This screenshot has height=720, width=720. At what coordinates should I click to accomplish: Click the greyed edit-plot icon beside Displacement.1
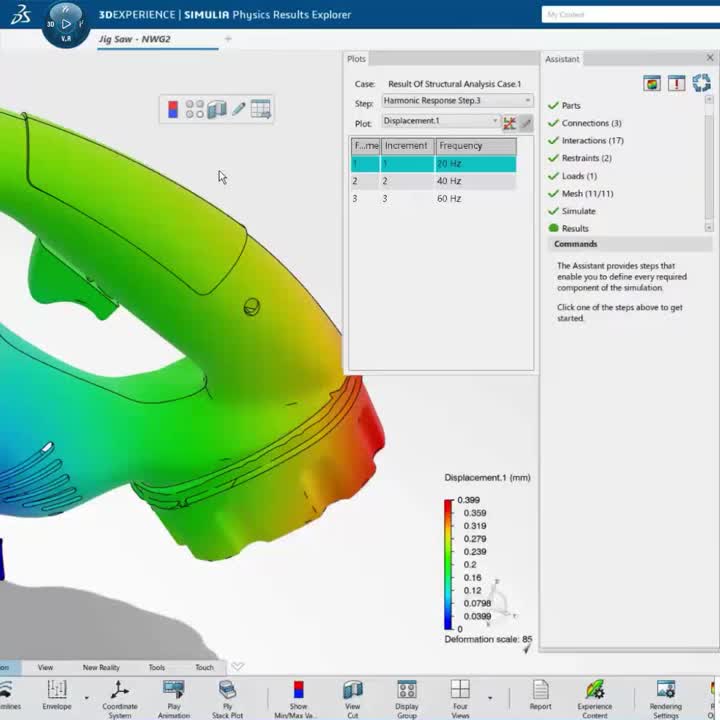click(526, 123)
